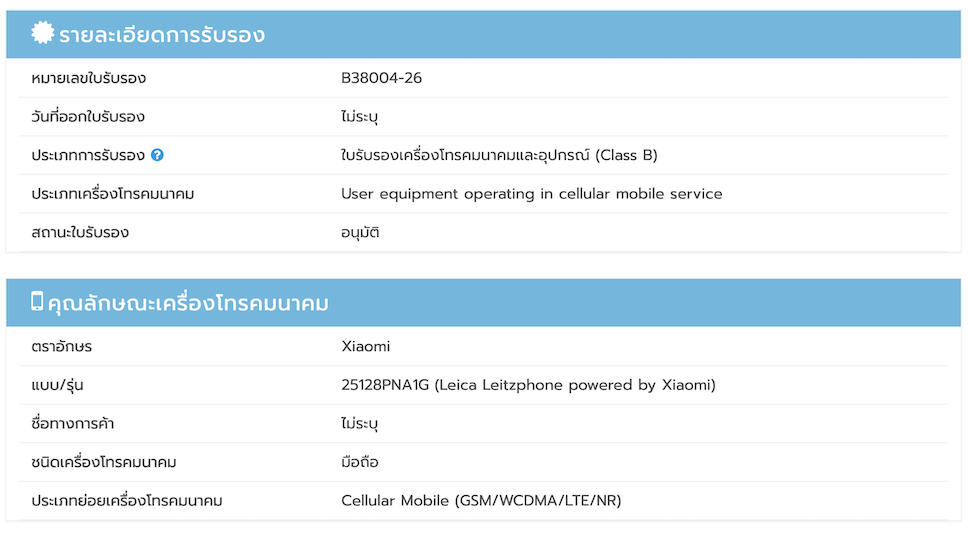Click the certification badge icon in the header
This screenshot has height=535, width=968.
click(42, 34)
